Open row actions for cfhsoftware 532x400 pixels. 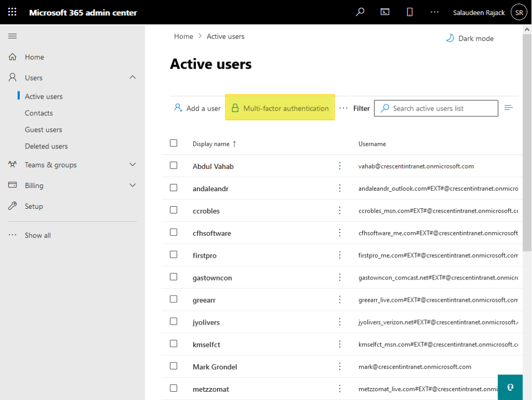pos(340,233)
